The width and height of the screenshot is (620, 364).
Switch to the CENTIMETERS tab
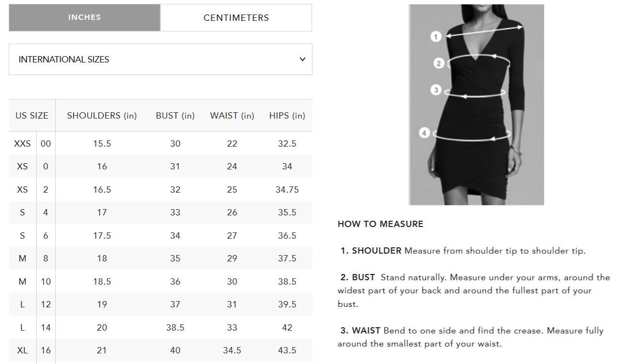click(236, 18)
